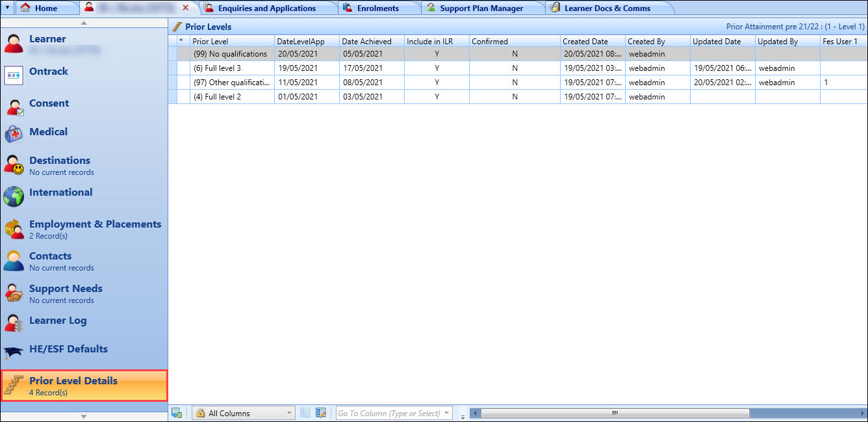Screen dimensions: 868x422
Task: Open the Support Needs section
Action: (x=84, y=293)
